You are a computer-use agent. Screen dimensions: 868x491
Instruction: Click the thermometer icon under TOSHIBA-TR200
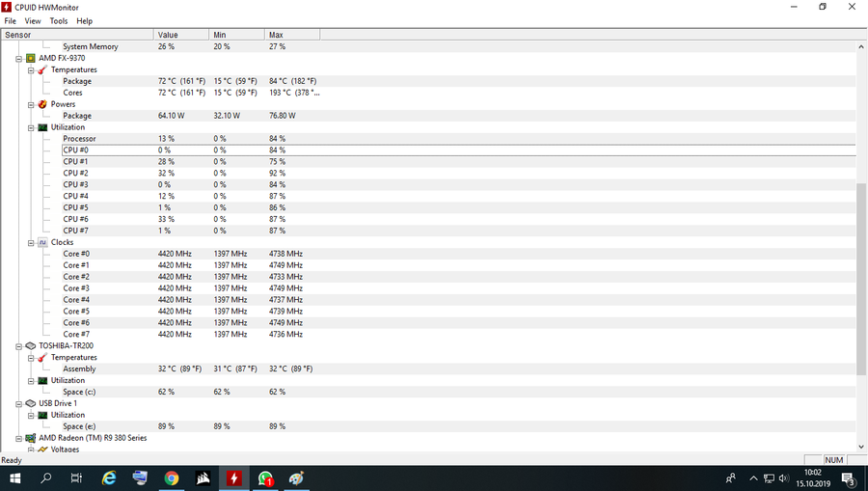42,358
